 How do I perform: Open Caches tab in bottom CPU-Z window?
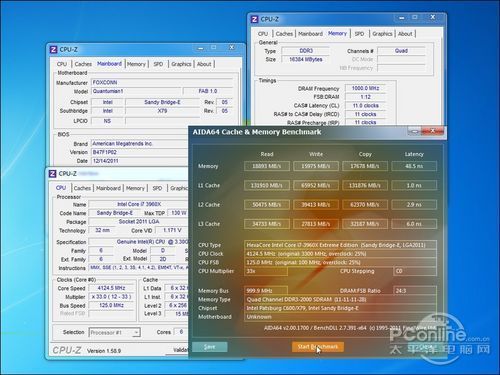(x=82, y=188)
